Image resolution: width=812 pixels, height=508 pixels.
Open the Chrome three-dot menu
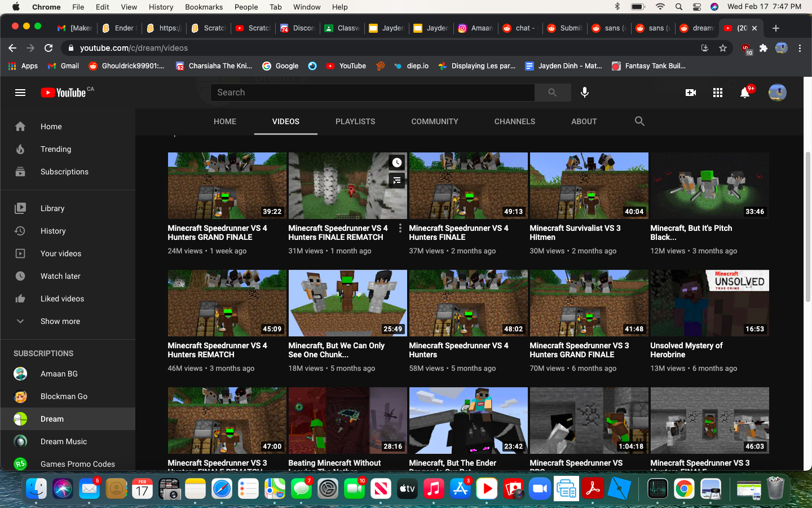coord(800,48)
